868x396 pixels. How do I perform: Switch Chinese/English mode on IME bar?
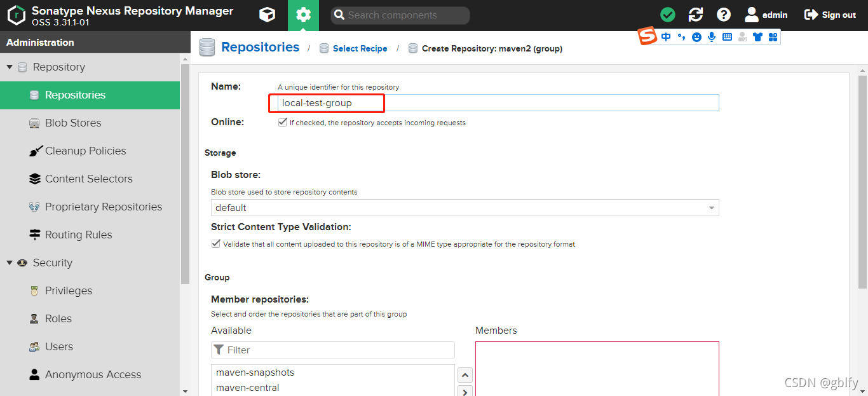tap(666, 37)
